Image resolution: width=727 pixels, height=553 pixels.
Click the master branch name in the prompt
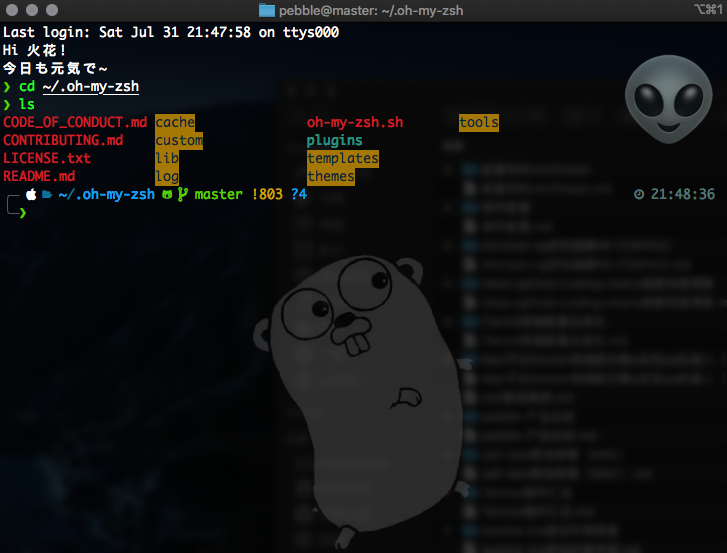218,194
